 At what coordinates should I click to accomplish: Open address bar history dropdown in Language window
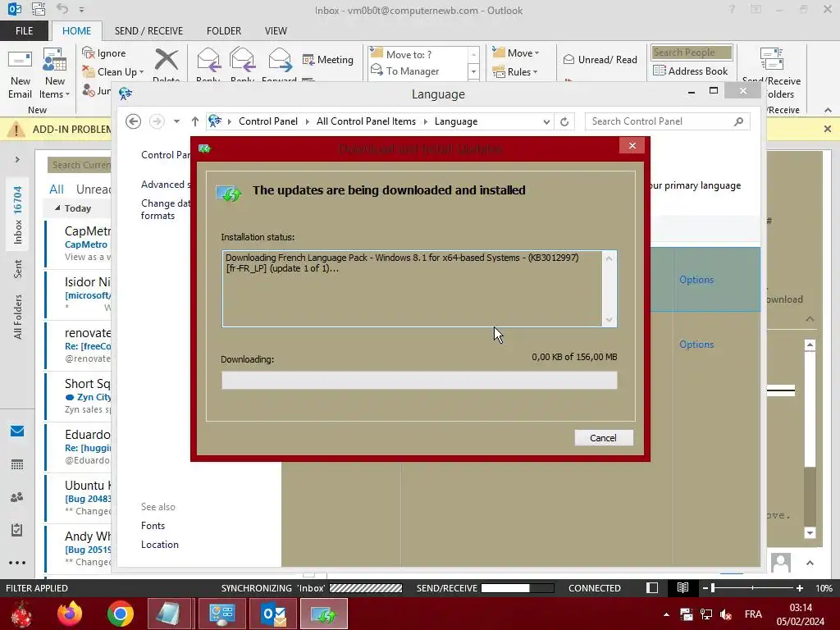coord(546,121)
